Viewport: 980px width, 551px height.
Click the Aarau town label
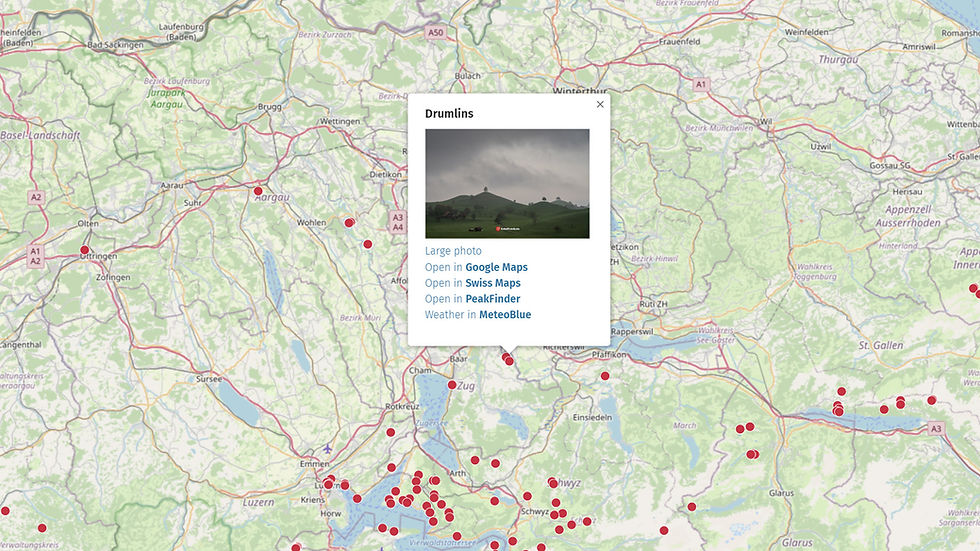[x=172, y=186]
